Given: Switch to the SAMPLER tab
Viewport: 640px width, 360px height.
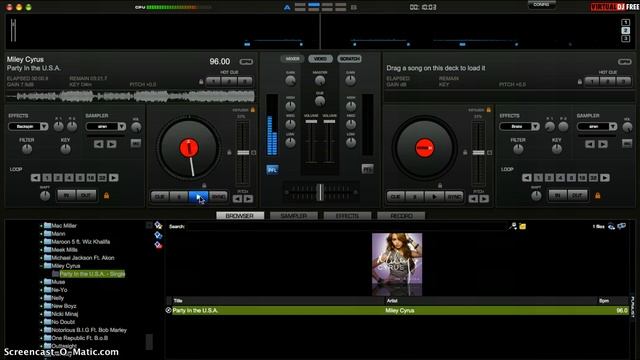Looking at the screenshot, I should 294,216.
